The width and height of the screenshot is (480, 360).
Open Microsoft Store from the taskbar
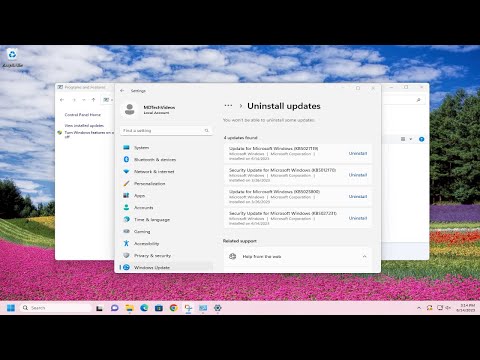click(159, 308)
